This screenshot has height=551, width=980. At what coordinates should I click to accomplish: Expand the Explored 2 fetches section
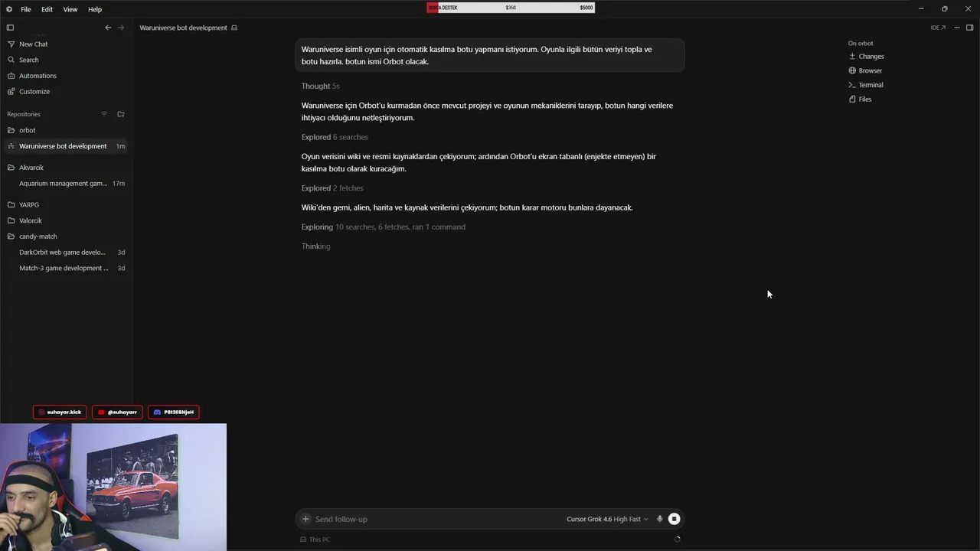click(x=332, y=188)
